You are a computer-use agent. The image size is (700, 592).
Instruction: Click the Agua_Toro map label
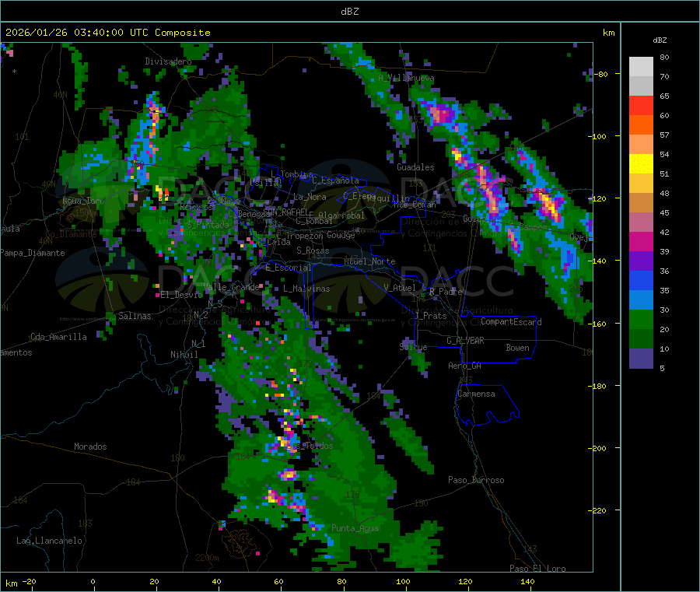coord(83,201)
